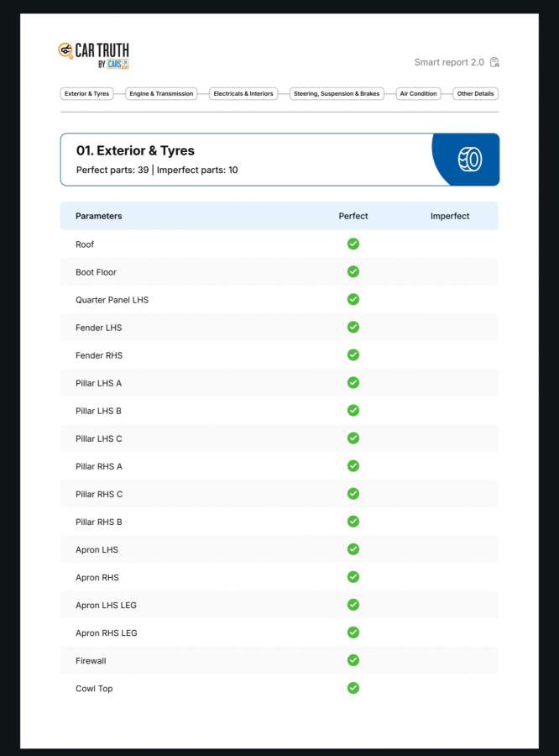This screenshot has width=559, height=756.
Task: Click the green check beside Apron RHS
Action: [353, 577]
